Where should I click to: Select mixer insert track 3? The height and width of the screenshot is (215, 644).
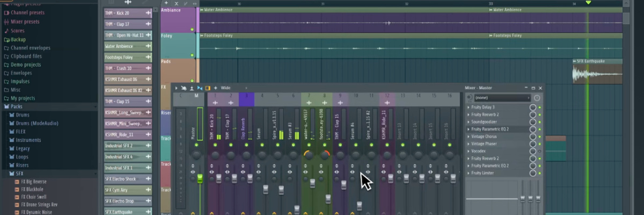246,96
